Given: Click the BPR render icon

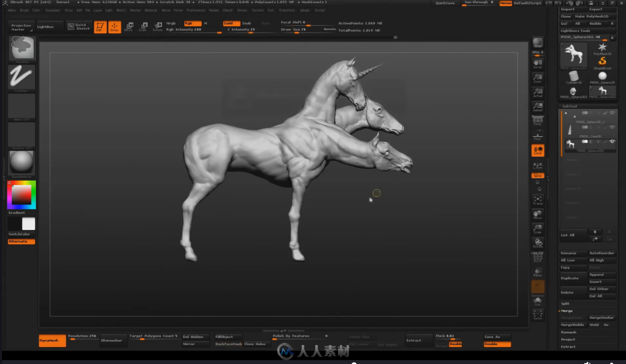Looking at the screenshot, I should point(537,42).
